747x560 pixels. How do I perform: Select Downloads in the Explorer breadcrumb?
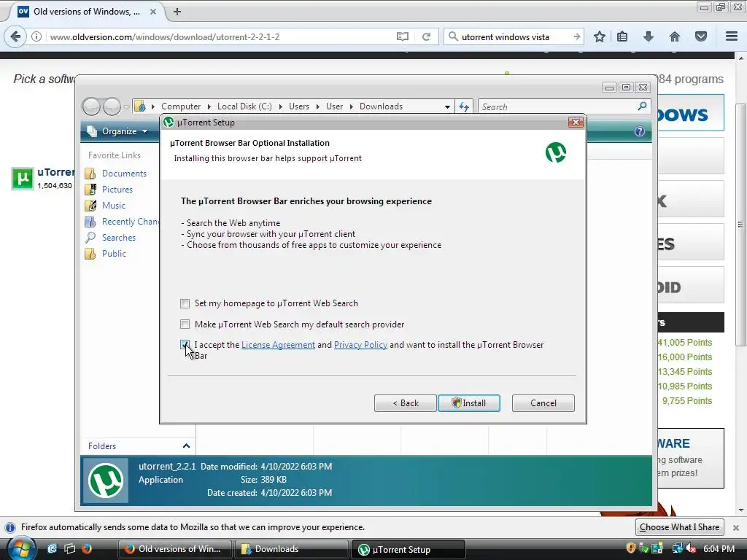tap(381, 106)
